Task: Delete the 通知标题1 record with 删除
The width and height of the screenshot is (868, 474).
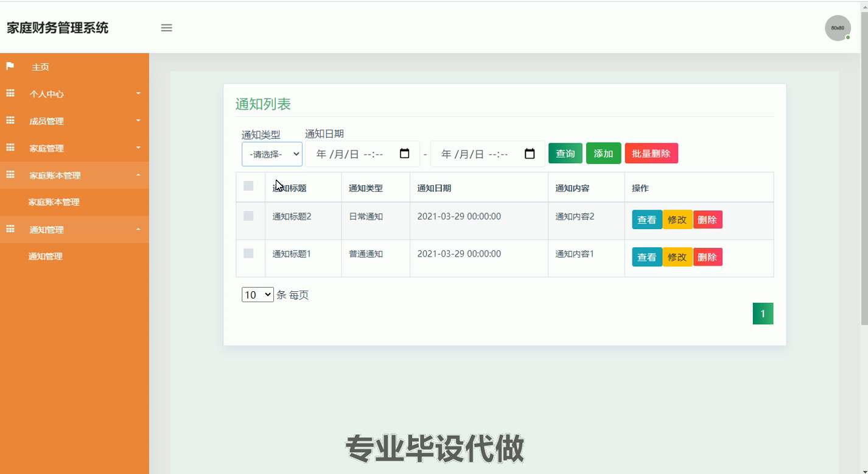Action: click(x=707, y=257)
